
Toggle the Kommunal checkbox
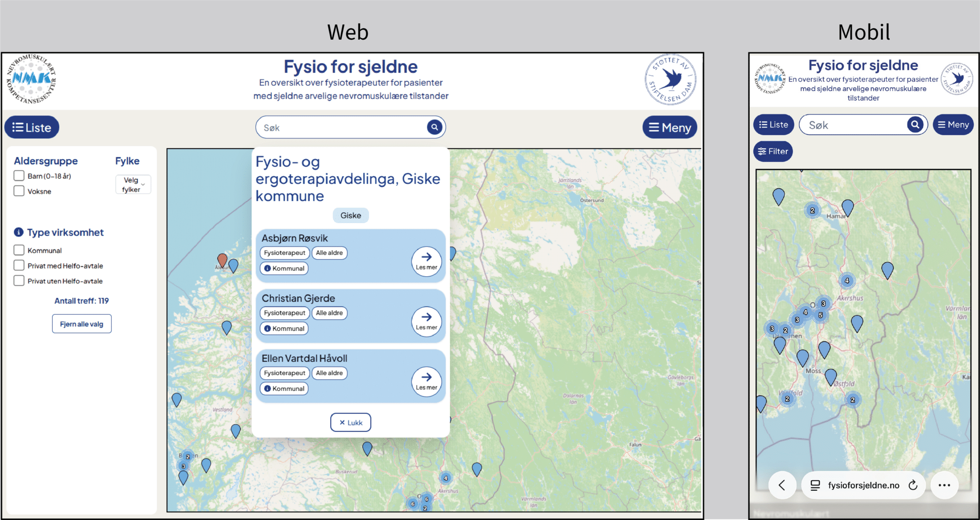pyautogui.click(x=19, y=250)
